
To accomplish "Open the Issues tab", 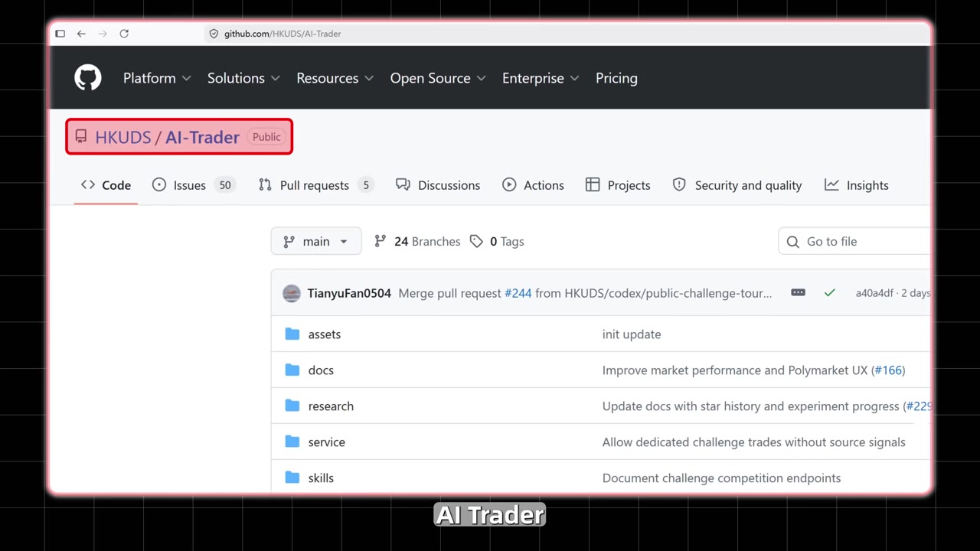I will tap(193, 185).
